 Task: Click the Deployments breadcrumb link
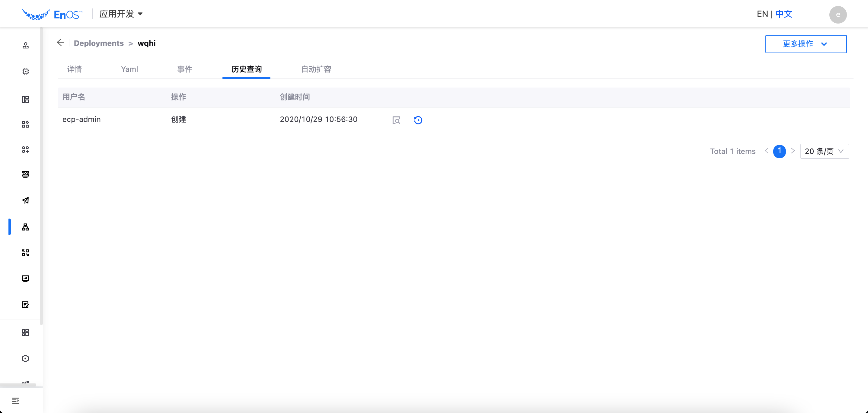(x=99, y=43)
